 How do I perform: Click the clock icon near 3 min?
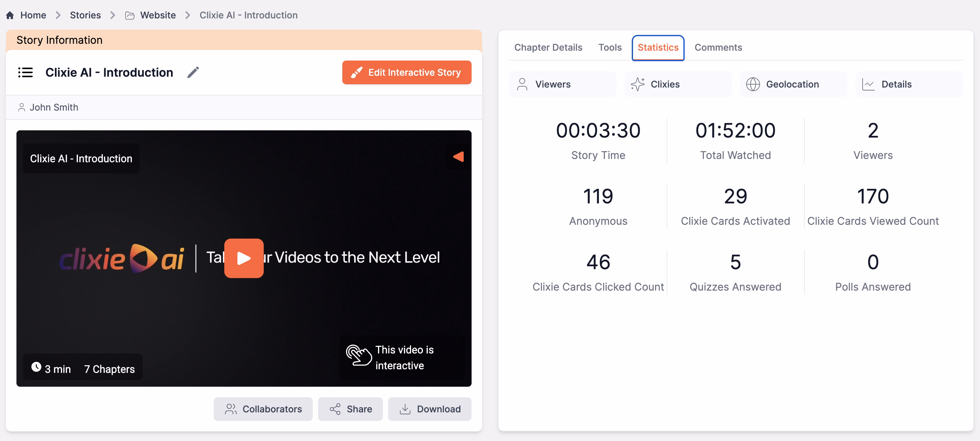point(36,367)
